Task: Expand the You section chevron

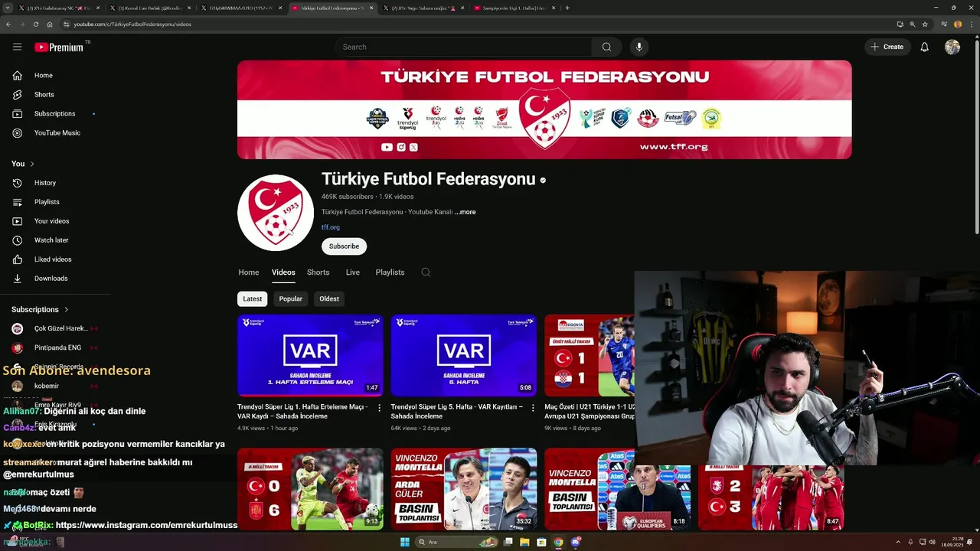Action: (32, 164)
